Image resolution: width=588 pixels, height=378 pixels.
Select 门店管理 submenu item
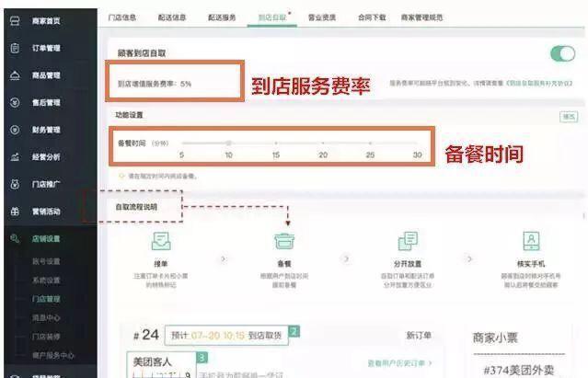[46, 299]
